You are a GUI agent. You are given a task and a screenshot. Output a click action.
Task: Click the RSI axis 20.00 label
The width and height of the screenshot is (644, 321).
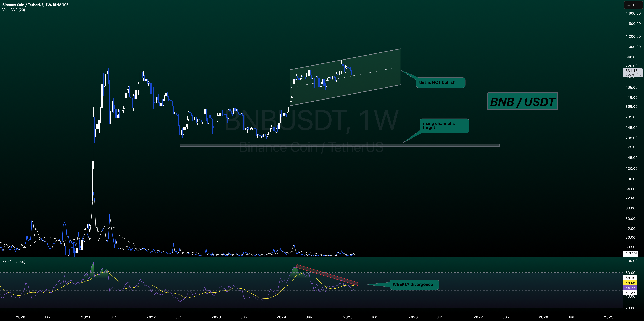point(631,308)
